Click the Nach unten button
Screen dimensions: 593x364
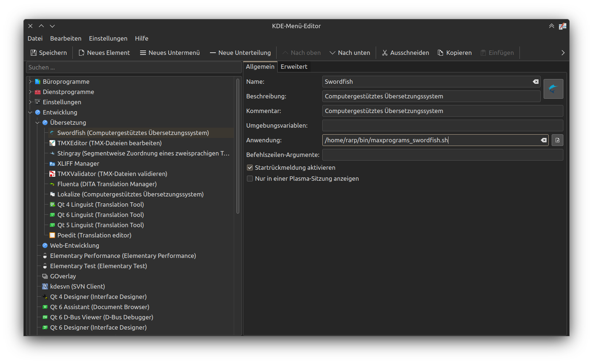[x=350, y=53]
